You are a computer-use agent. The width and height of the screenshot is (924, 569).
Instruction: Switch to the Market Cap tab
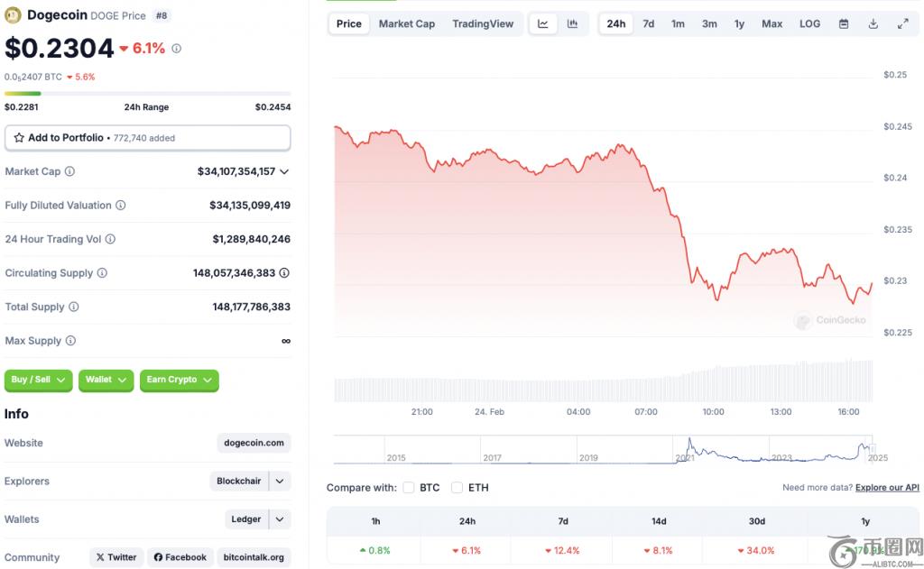406,24
